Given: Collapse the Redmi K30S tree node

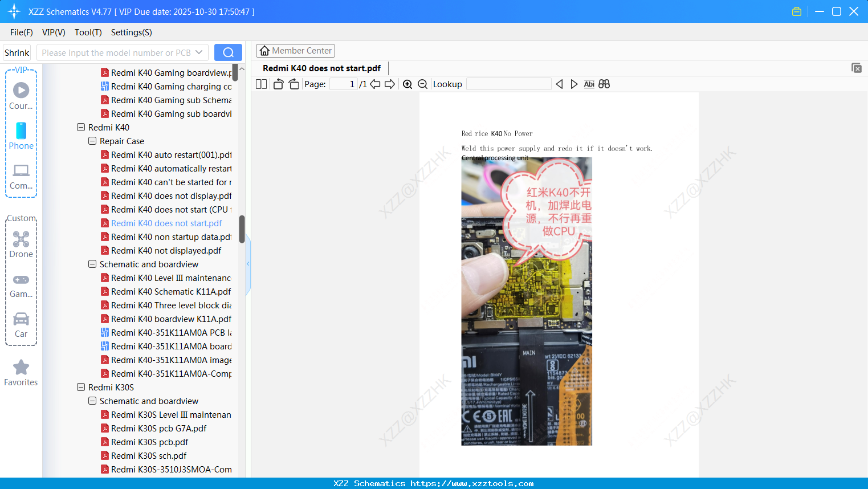Looking at the screenshot, I should pyautogui.click(x=81, y=388).
